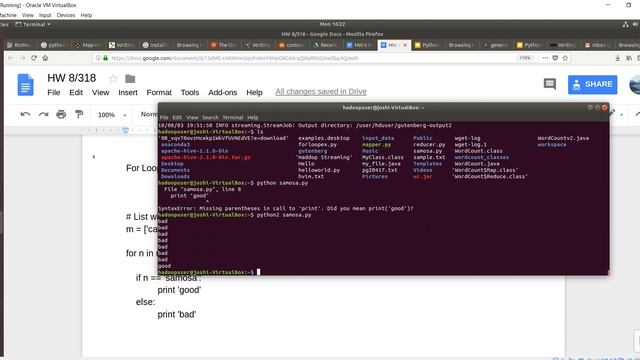Open the Format menu in Google Docs
This screenshot has height=360, width=640.
pyautogui.click(x=159, y=93)
